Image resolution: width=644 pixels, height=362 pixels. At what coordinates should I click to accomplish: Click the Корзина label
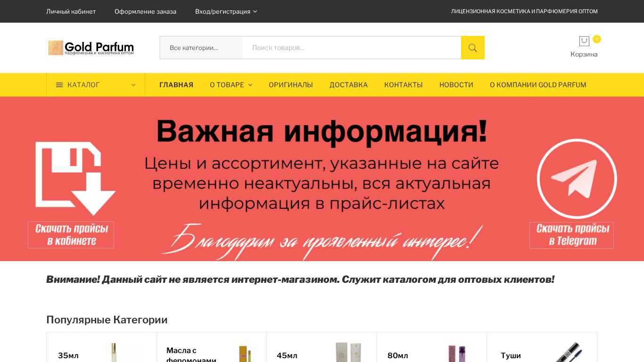584,54
